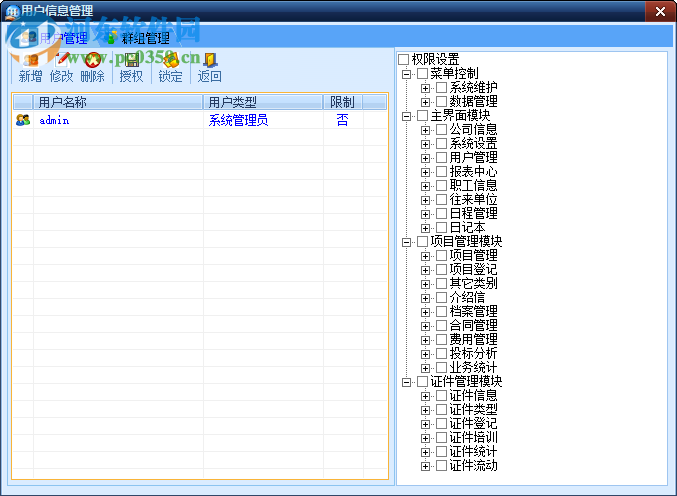This screenshot has width=677, height=496.
Task: Click the 删除 (delete) toolbar icon
Action: [x=92, y=60]
